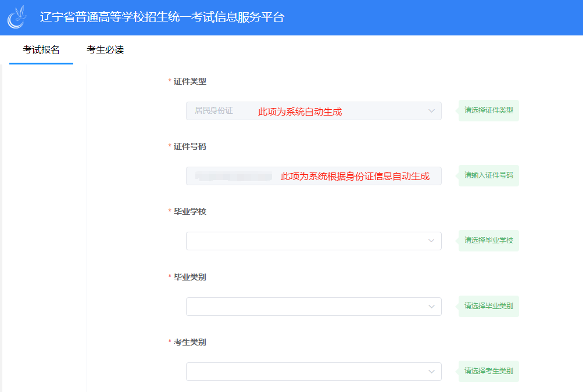Click red note 此项为系统自动生成
The image size is (583, 392).
[300, 112]
